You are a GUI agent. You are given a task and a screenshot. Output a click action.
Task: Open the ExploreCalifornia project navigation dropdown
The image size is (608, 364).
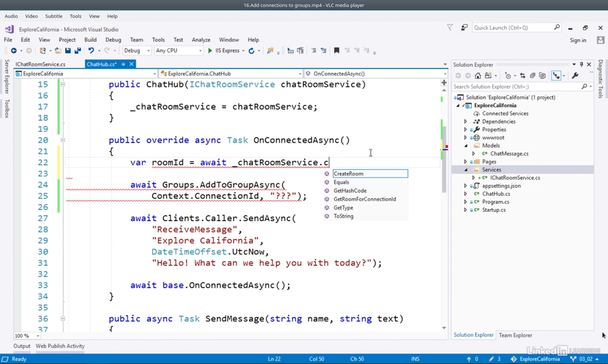(85, 74)
